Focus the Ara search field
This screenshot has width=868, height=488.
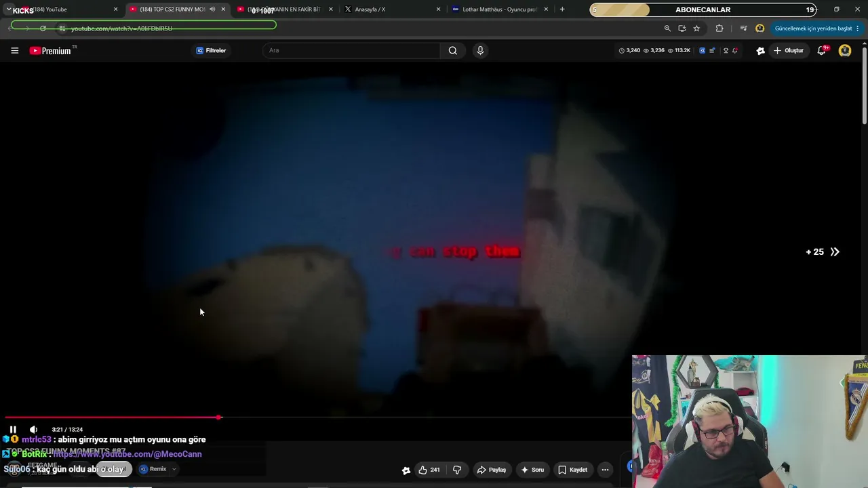point(353,50)
